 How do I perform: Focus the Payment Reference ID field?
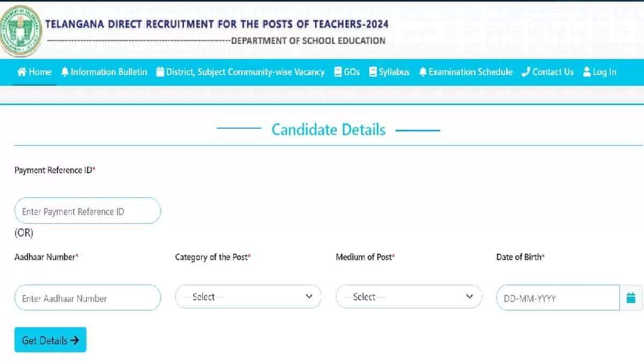point(87,211)
